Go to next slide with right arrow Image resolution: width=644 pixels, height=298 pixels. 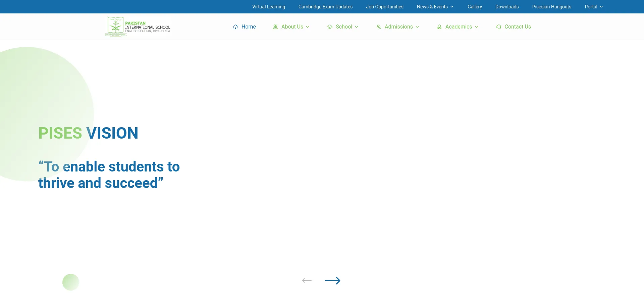click(x=332, y=281)
